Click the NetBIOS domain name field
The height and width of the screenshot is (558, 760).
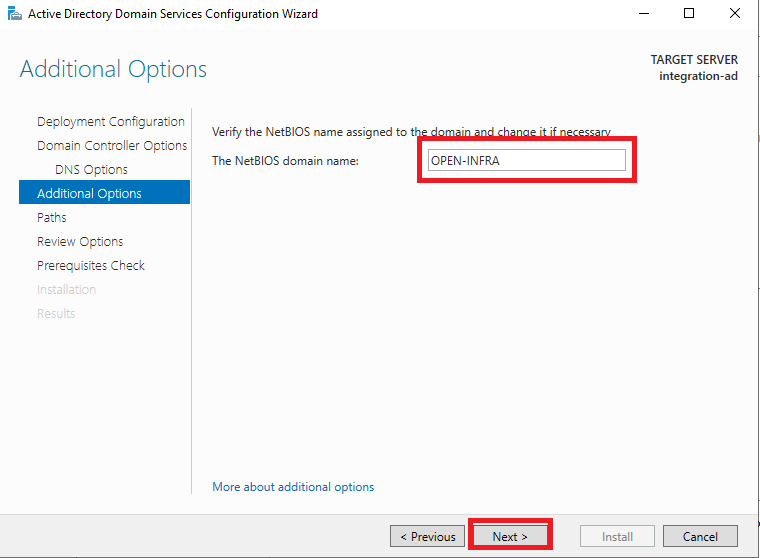click(x=526, y=160)
